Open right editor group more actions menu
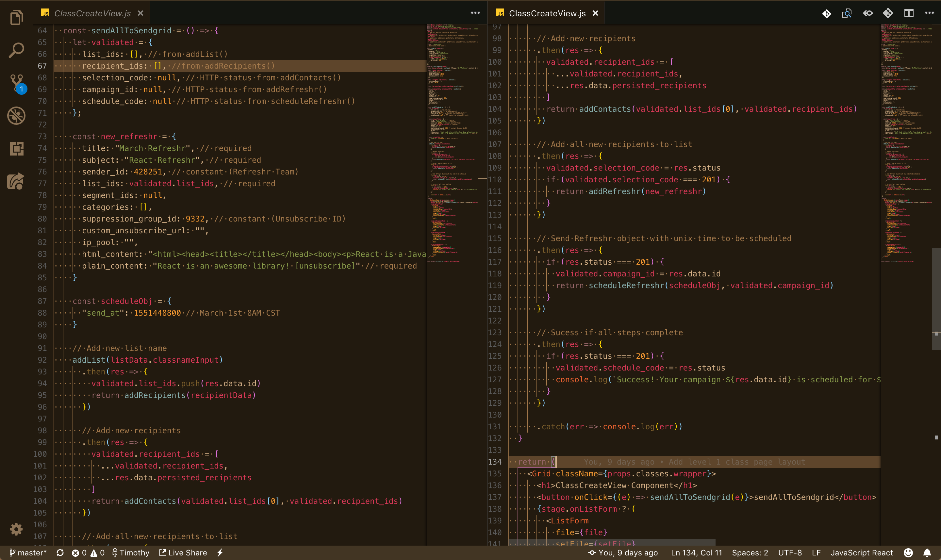941x560 pixels. pyautogui.click(x=929, y=13)
